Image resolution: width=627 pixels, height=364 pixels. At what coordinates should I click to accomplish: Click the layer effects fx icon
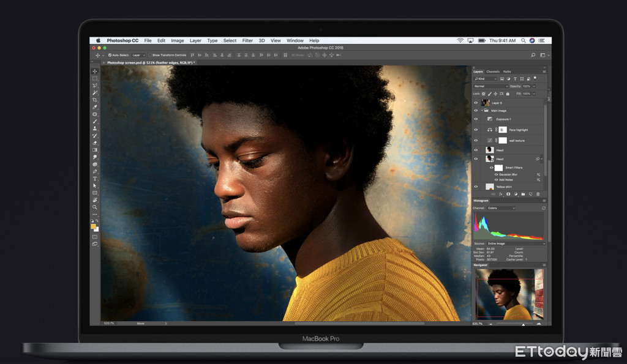click(501, 194)
